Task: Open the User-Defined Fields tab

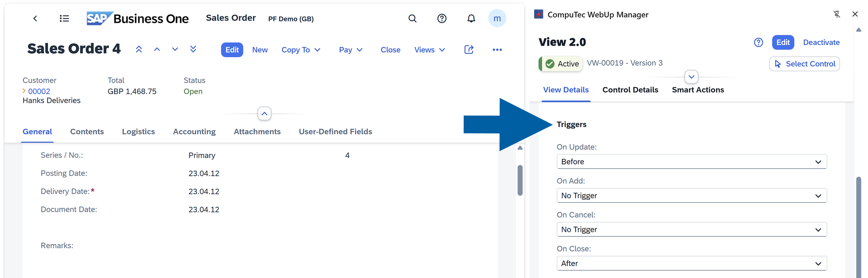Action: [335, 132]
